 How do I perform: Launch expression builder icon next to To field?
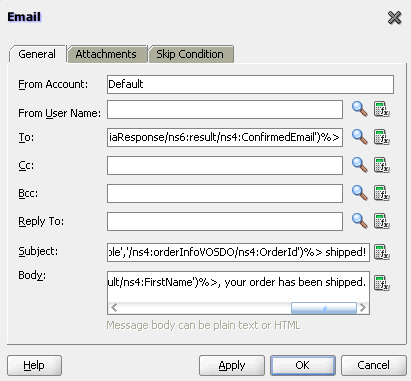tap(382, 137)
